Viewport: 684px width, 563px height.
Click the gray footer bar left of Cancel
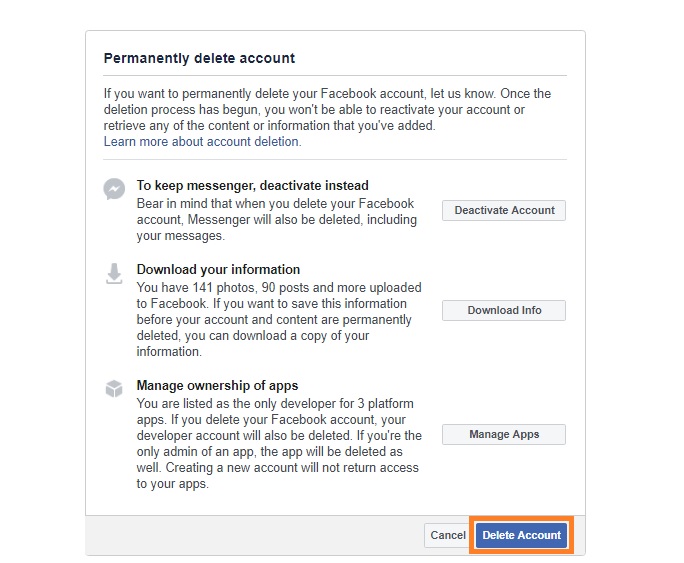point(250,536)
